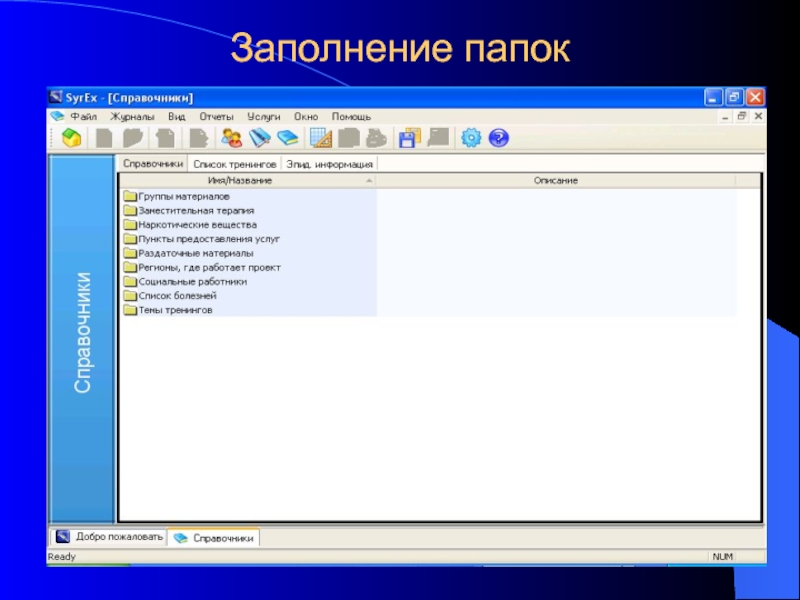The height and width of the screenshot is (600, 800).
Task: Select the Наркотические вещества folder
Action: click(197, 225)
